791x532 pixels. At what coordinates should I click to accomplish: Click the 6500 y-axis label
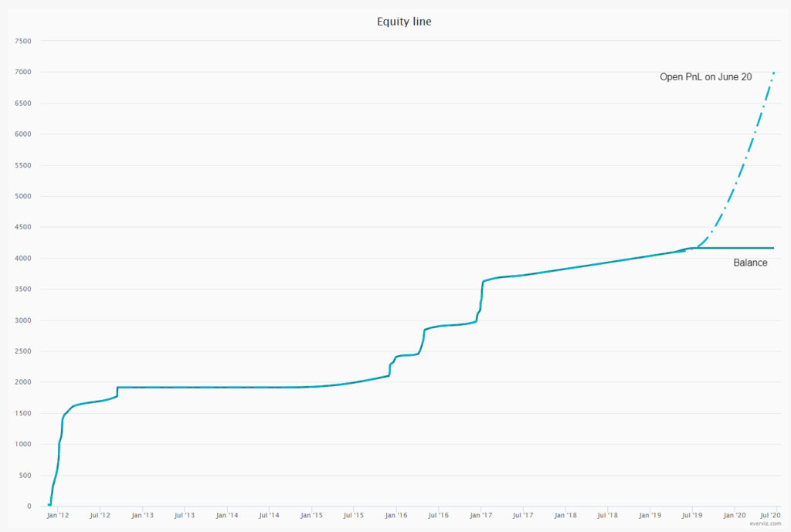tap(23, 103)
